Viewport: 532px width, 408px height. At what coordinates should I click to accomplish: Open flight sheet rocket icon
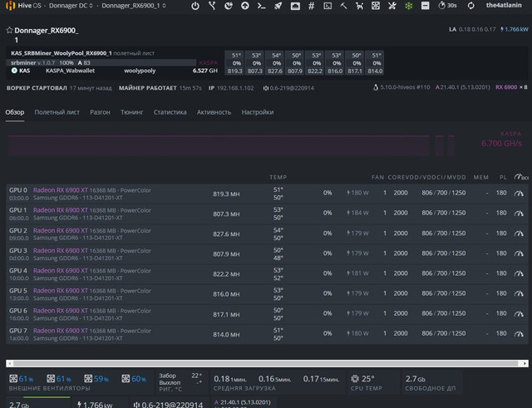[x=278, y=6]
